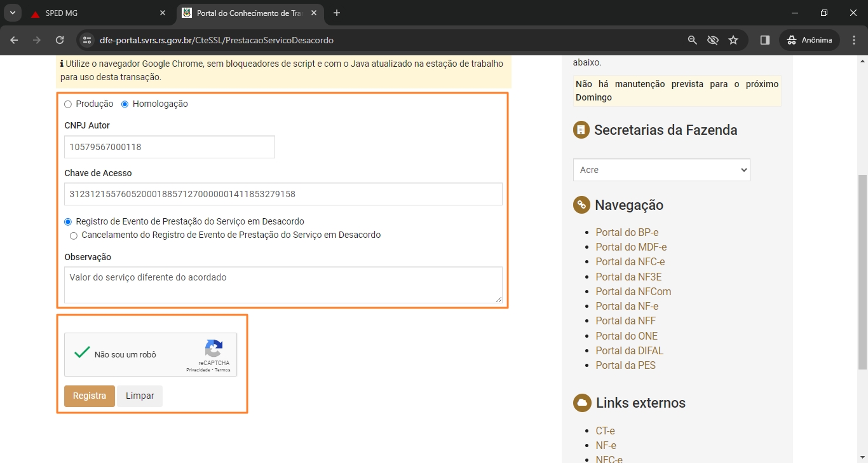Go back to the previous page
Image resolution: width=868 pixels, height=463 pixels.
(15, 40)
